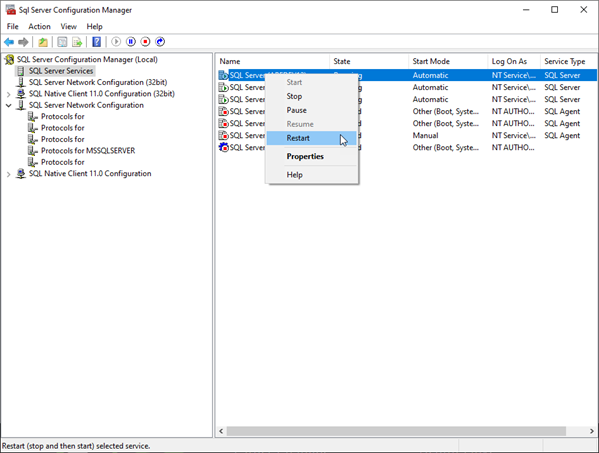Select SQL Native Client 11.0 Configuration (32bit) item
Screen dimensions: 599x453
pyautogui.click(x=102, y=94)
